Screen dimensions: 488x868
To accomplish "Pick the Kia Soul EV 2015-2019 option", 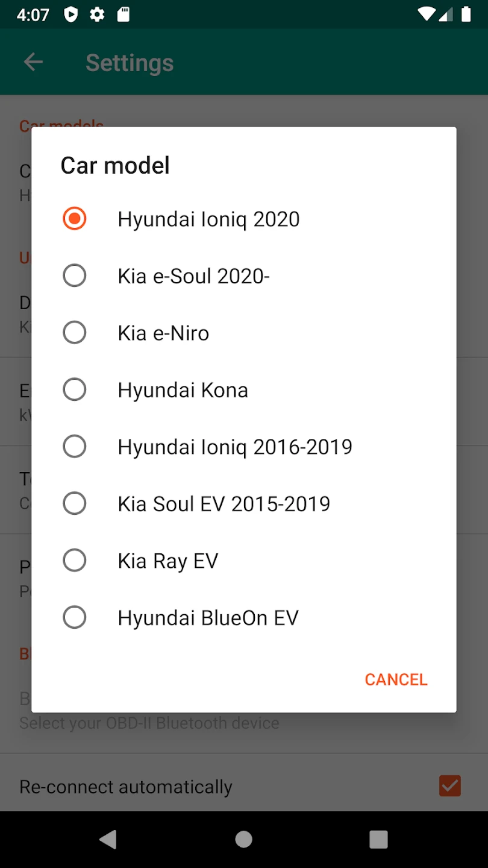I will [x=75, y=504].
